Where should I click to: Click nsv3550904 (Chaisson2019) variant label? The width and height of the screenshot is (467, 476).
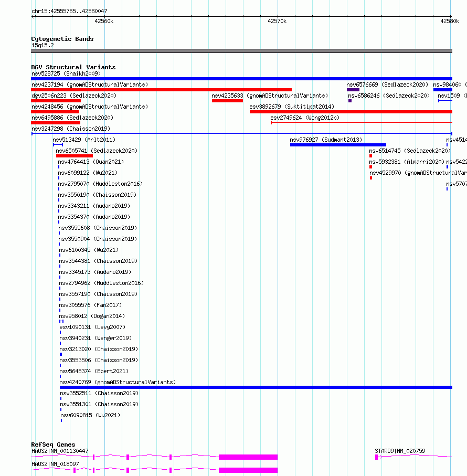(x=98, y=239)
